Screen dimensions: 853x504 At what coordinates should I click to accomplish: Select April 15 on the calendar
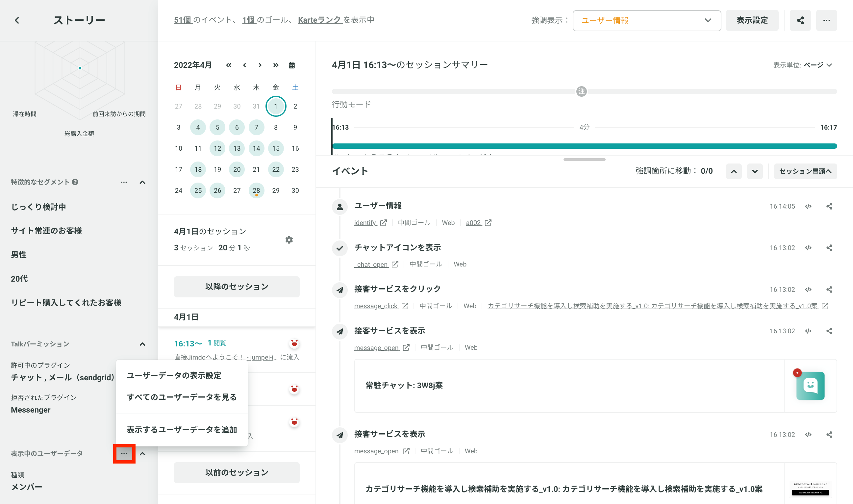point(276,148)
